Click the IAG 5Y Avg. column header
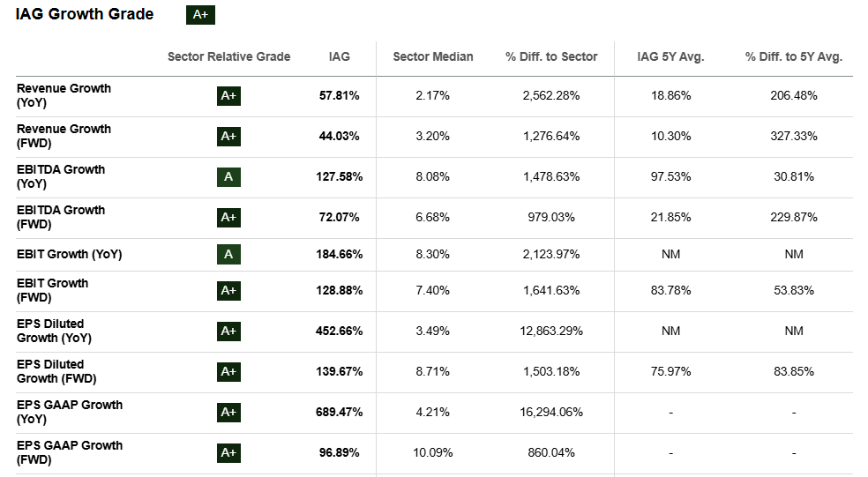 670,56
